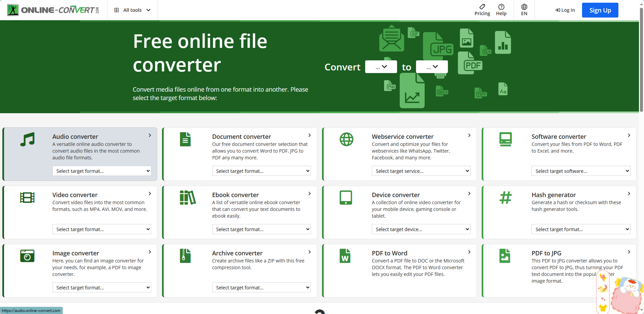Click the Document converter file icon
Viewport: 644px width, 314px height.
tap(185, 139)
